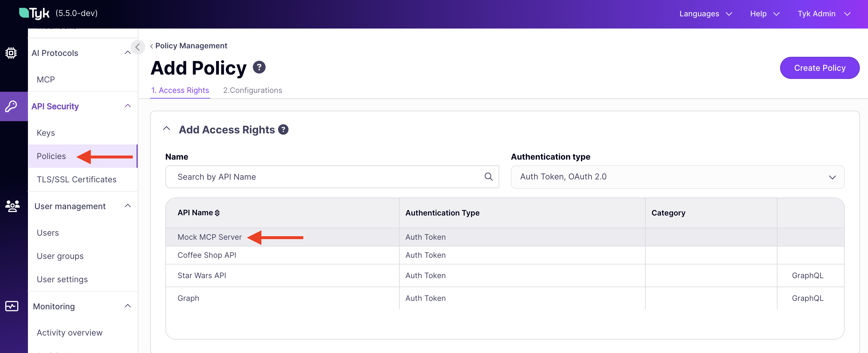This screenshot has height=353, width=868.
Task: Select the Star Wars API row
Action: point(505,276)
